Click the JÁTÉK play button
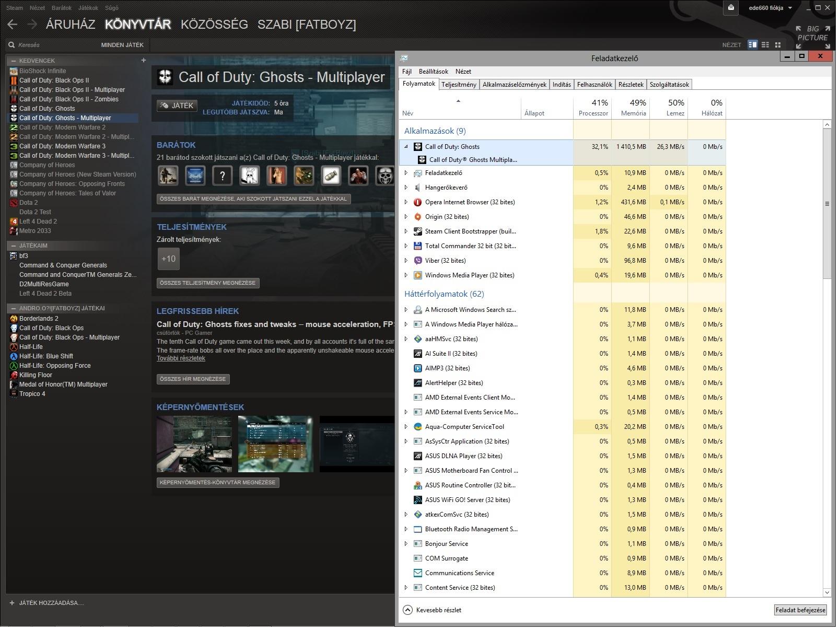The image size is (840, 630). pos(177,106)
